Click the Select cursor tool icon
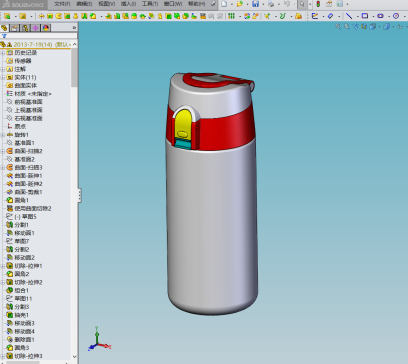 302,4
